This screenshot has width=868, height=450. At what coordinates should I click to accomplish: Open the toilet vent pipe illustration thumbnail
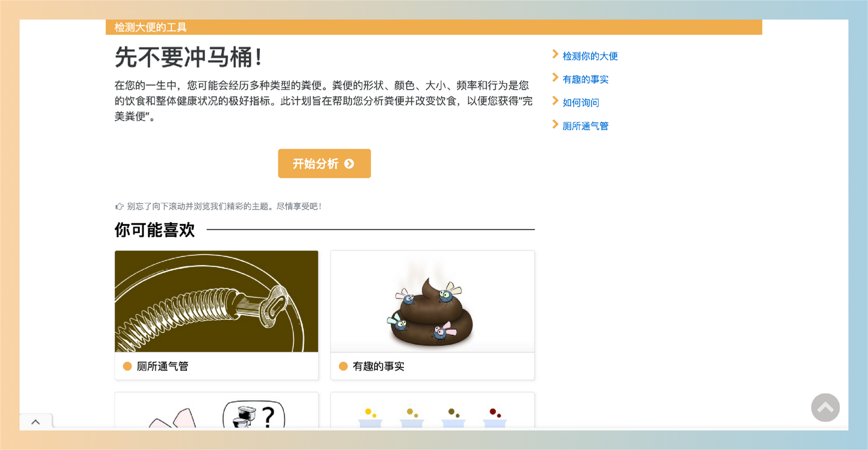[x=216, y=301]
